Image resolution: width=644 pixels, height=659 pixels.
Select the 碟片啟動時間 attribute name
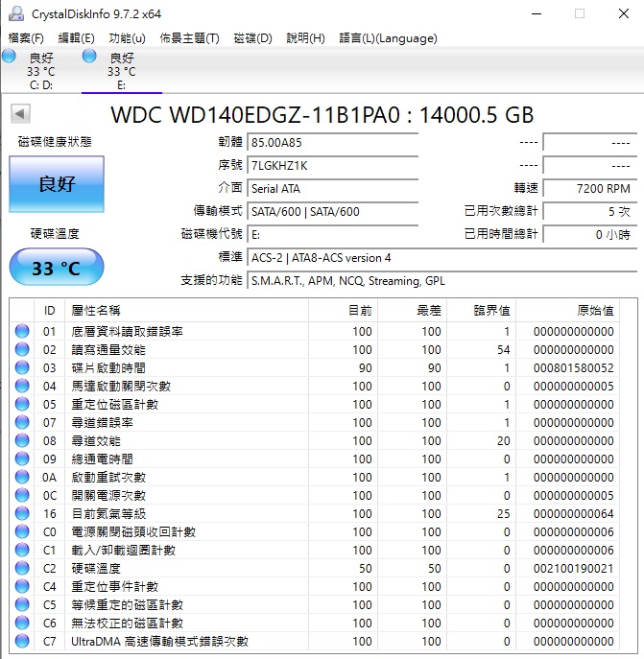point(108,368)
